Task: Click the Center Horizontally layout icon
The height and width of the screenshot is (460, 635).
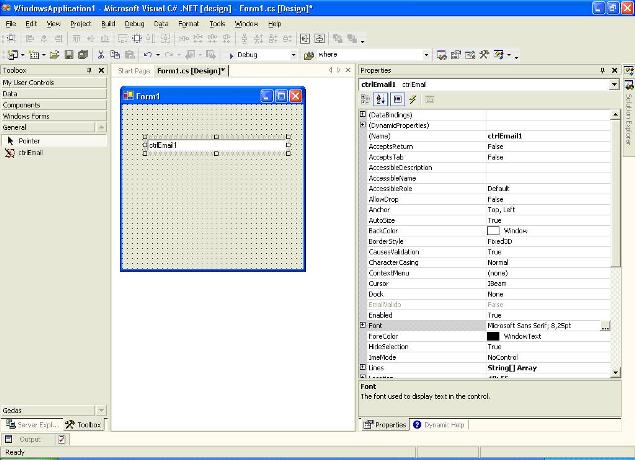Action: point(305,39)
